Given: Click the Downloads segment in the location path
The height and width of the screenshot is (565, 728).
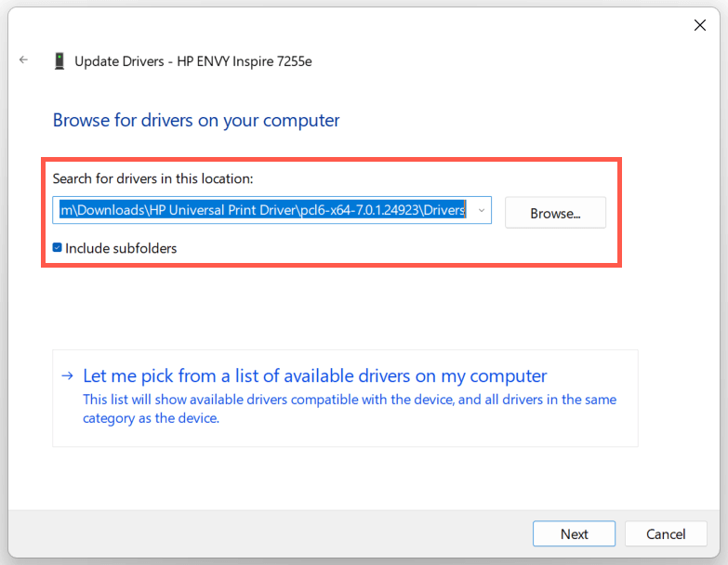Looking at the screenshot, I should 111,210.
